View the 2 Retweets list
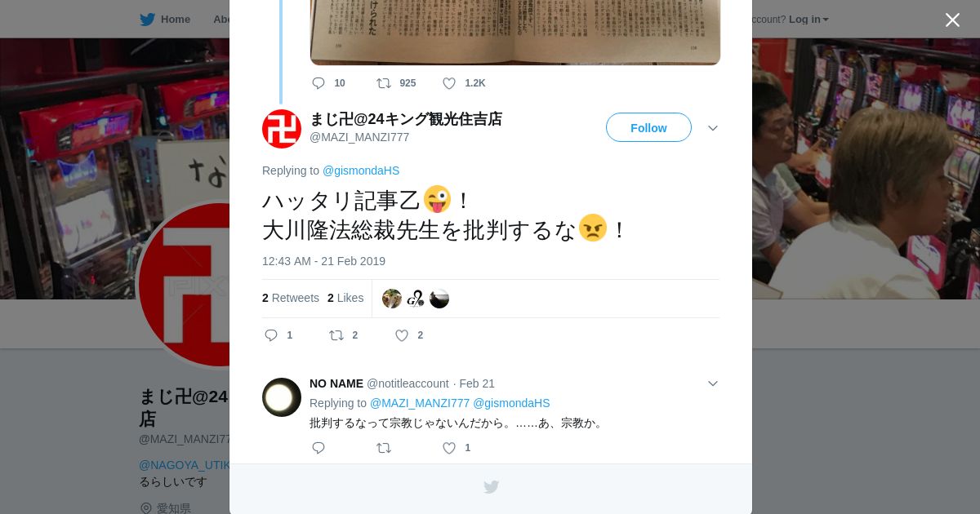Screen dimensions: 980x514 coord(291,298)
